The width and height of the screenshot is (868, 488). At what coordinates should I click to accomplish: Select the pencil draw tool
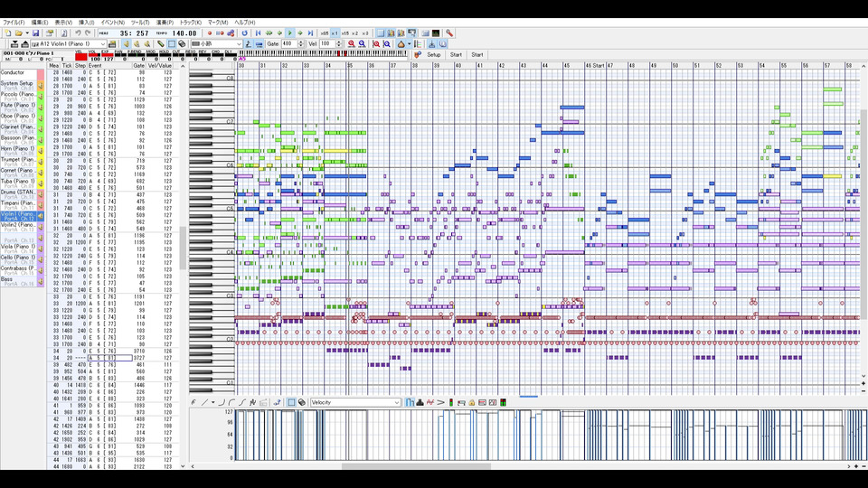point(161,43)
